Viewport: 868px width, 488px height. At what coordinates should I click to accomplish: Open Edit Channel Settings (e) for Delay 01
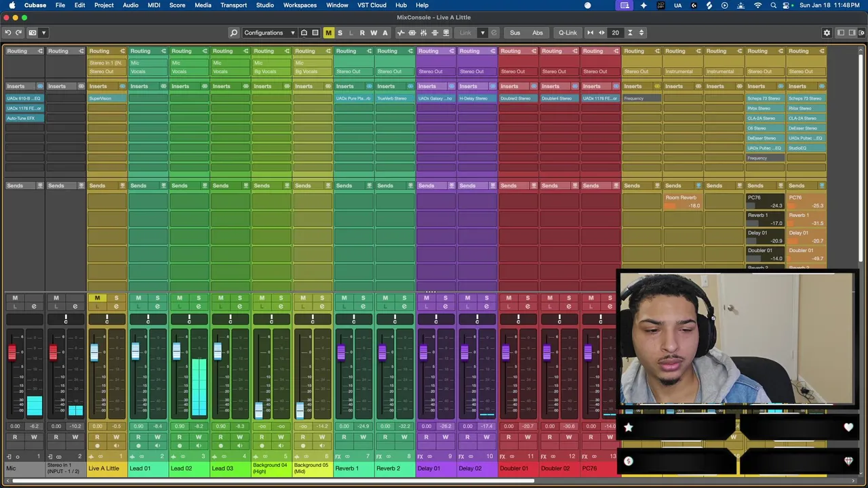pos(446,306)
